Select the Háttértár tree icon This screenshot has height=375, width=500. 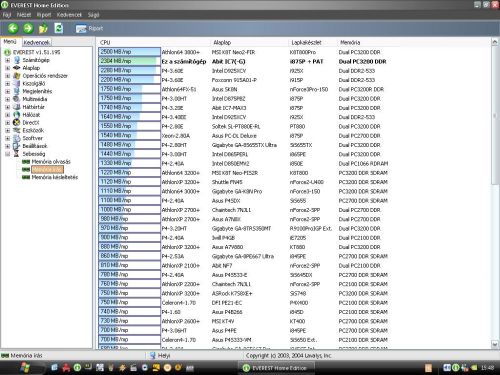point(17,107)
